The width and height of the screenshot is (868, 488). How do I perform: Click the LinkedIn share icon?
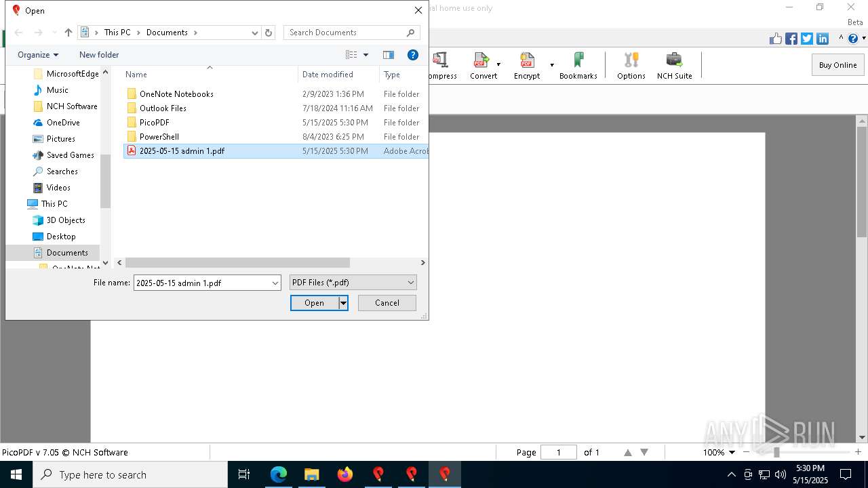click(x=823, y=39)
